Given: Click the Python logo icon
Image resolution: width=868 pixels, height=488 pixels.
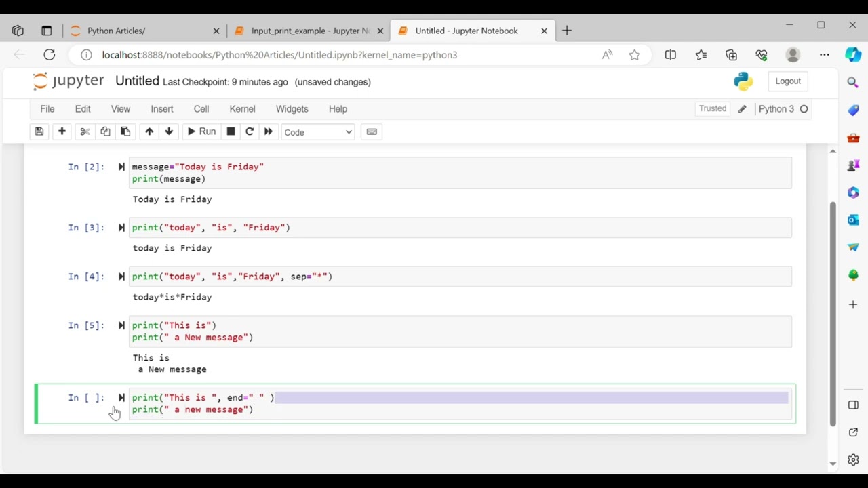Looking at the screenshot, I should point(743,81).
